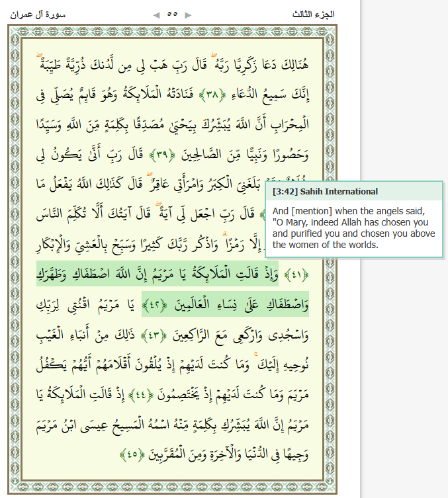This screenshot has height=498, width=448.
Task: Select highlighted verse 42 line starting وَاصْطَفَاكِ
Action: click(x=225, y=304)
